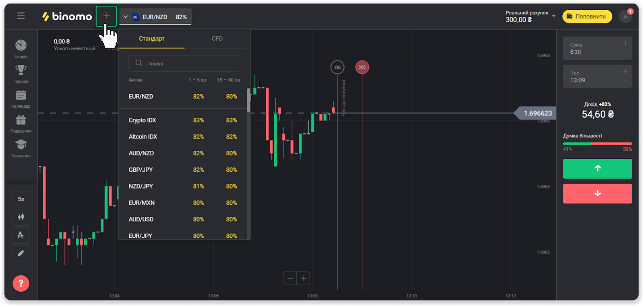The image size is (644, 307).
Task: Open the chart type candlestick selector
Action: tap(21, 217)
